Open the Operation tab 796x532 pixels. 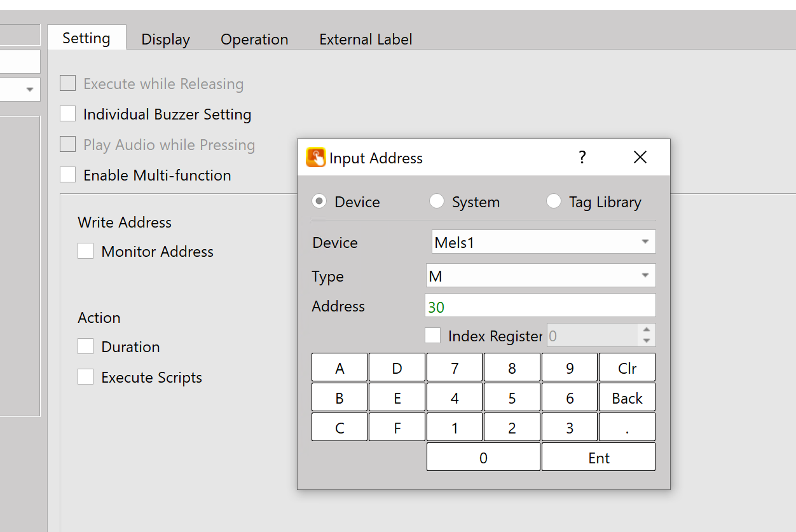(x=254, y=39)
